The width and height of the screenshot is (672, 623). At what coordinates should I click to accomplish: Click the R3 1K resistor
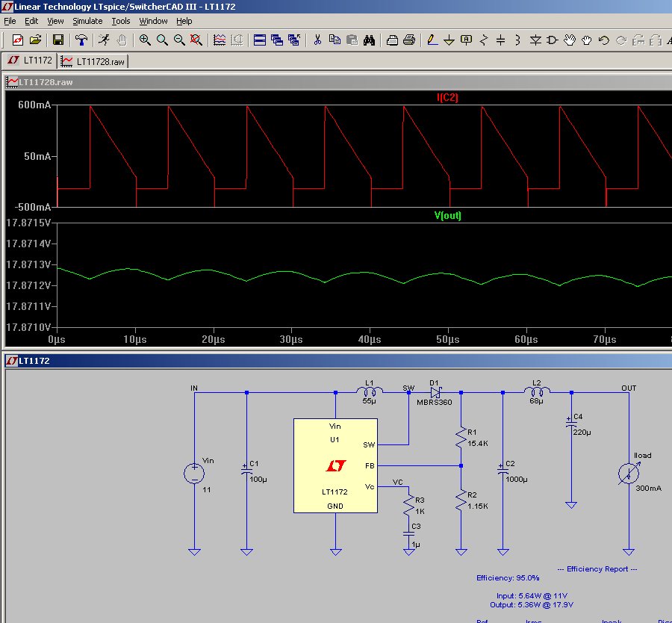[x=409, y=506]
